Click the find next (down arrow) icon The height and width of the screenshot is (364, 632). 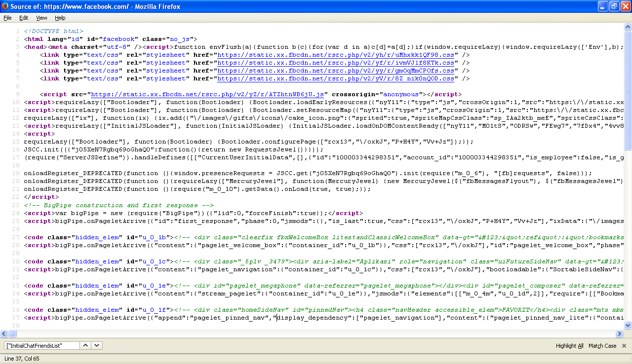(96, 345)
